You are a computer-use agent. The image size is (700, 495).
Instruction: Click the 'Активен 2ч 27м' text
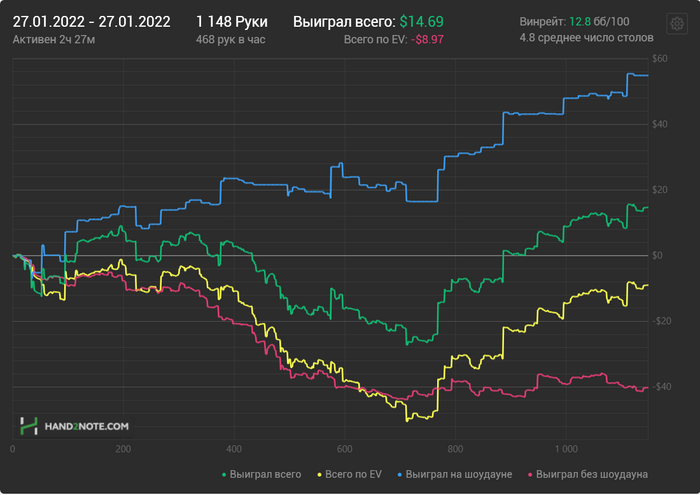[x=54, y=40]
